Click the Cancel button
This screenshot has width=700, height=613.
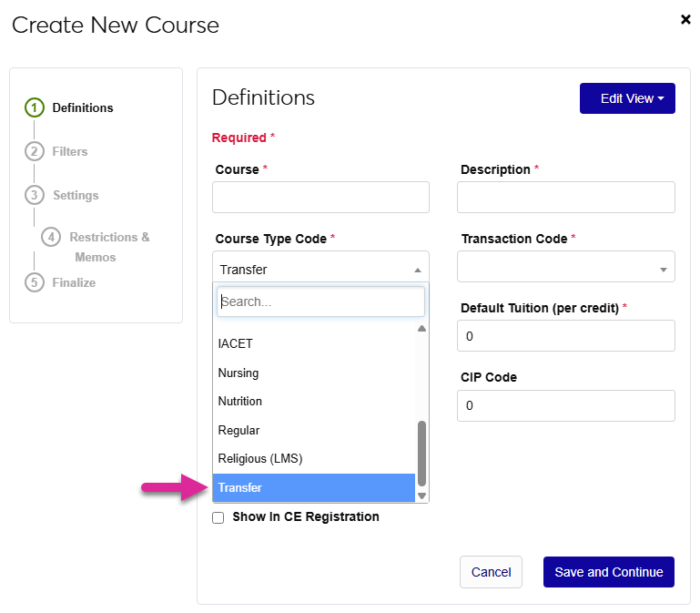pyautogui.click(x=491, y=572)
